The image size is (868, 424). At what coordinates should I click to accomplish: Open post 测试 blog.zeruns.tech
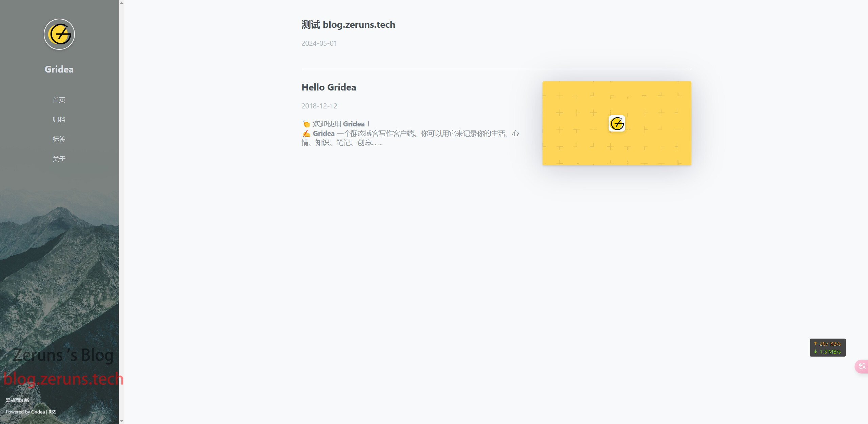(x=348, y=25)
